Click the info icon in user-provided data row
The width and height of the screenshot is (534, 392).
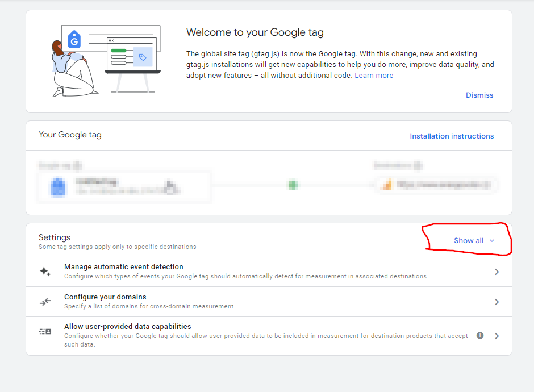480,336
